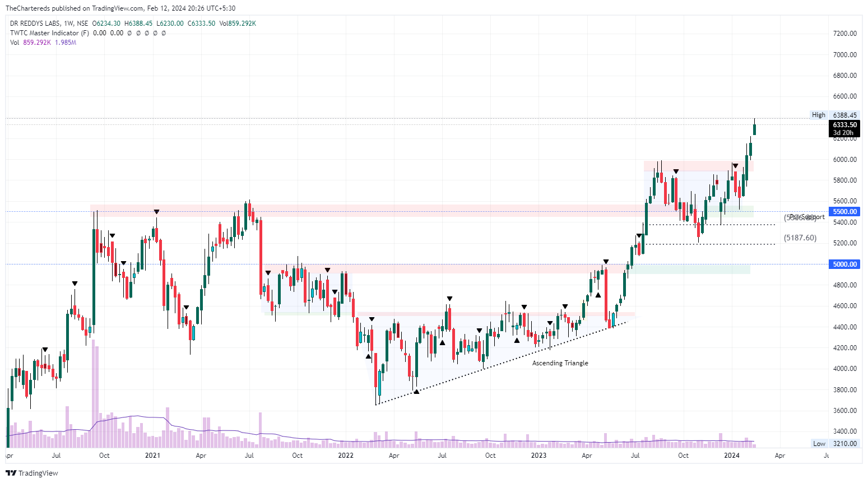Click the 7200.00 price axis tick
868x483 pixels.
point(845,34)
